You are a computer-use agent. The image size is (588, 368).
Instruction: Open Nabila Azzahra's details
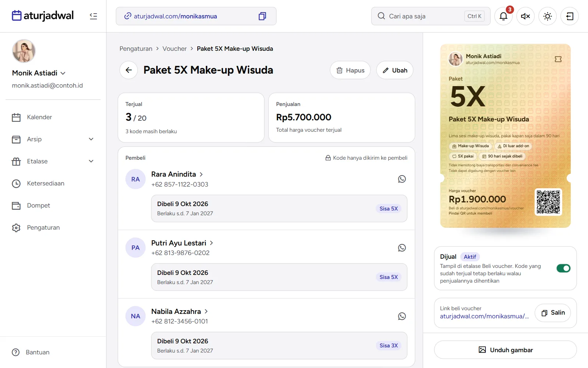point(180,311)
